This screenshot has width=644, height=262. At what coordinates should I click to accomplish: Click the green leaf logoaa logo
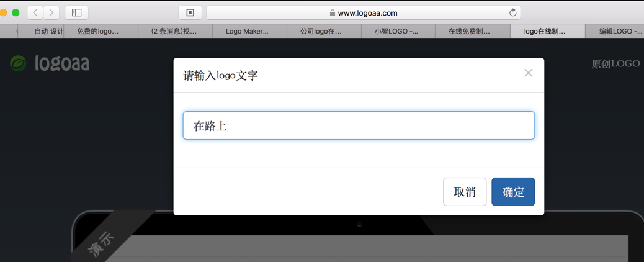coord(19,63)
